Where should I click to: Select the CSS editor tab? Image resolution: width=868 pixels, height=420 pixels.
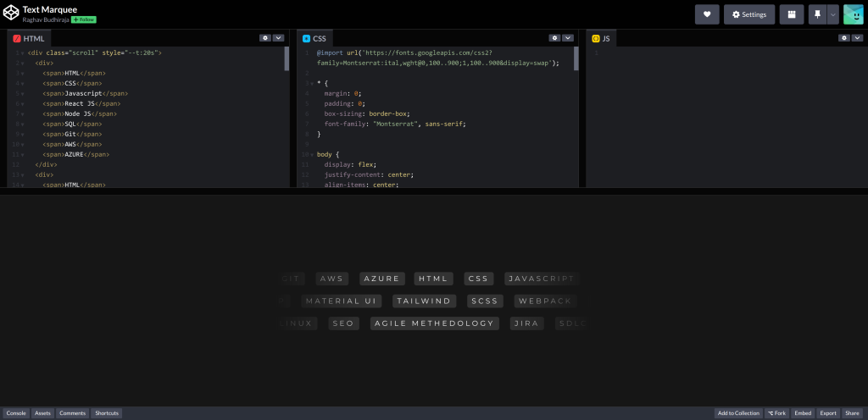tap(314, 39)
